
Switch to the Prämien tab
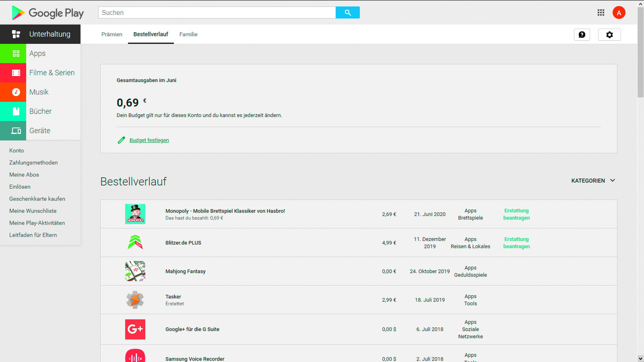click(x=111, y=34)
